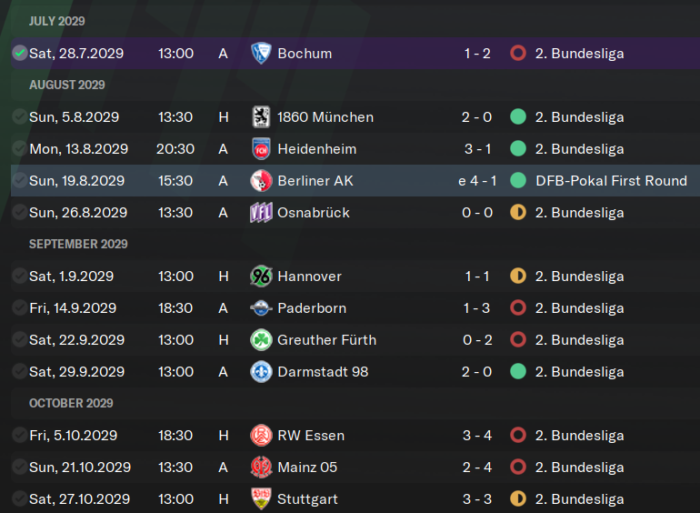This screenshot has height=513, width=700.
Task: View the 3 - 4 RW Essen result
Action: tap(477, 435)
